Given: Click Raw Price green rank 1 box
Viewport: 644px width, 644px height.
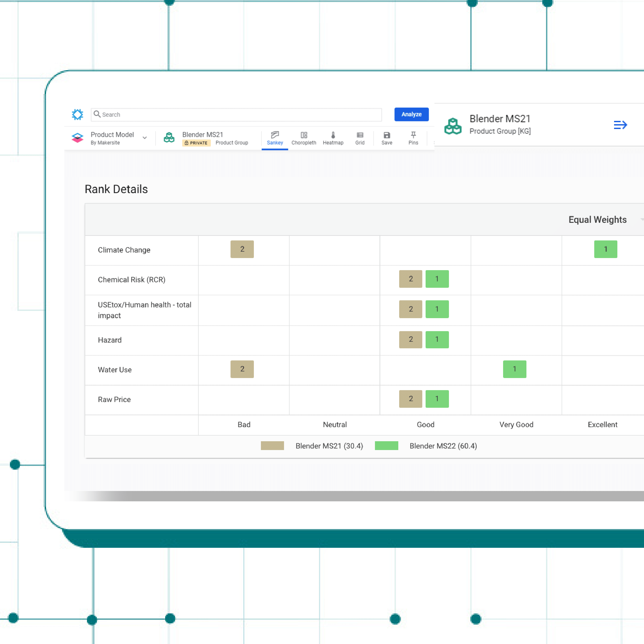Looking at the screenshot, I should [437, 399].
